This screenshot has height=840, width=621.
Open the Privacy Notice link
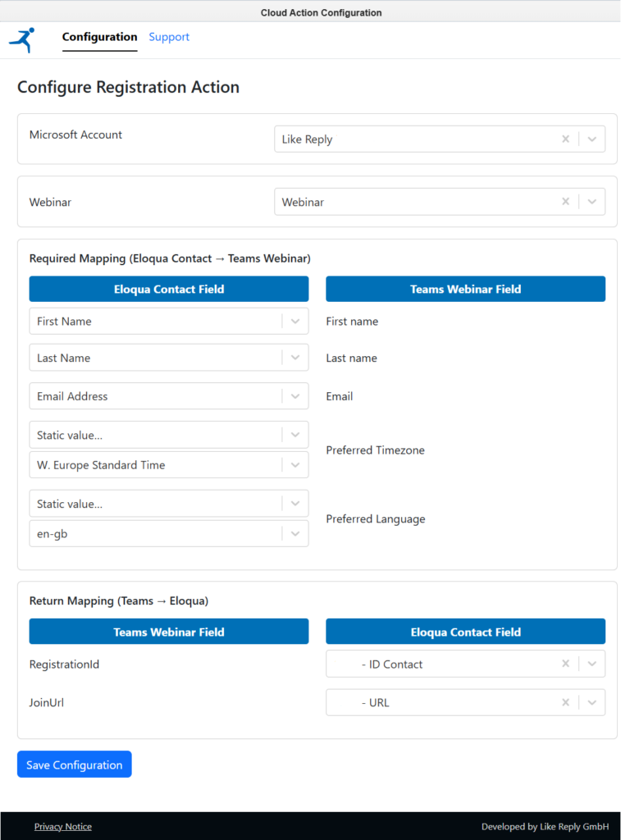(62, 826)
